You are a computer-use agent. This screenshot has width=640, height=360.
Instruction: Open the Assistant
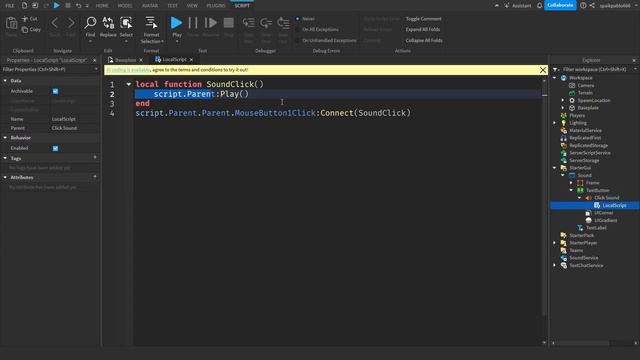(518, 5)
